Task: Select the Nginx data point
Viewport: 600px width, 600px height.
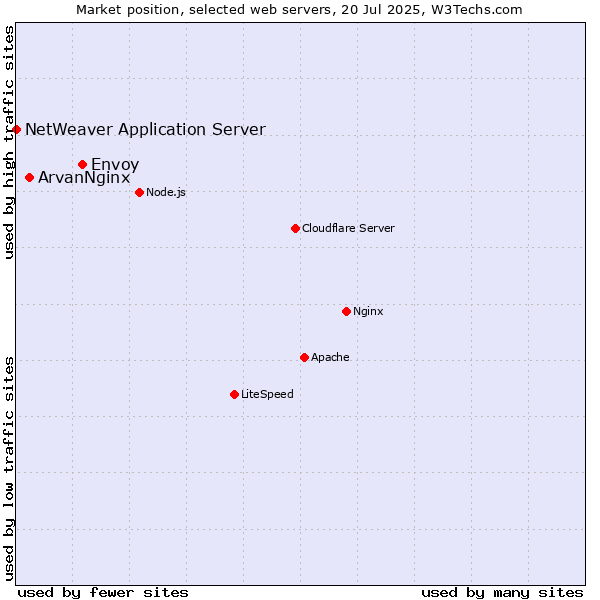Action: coord(346,311)
